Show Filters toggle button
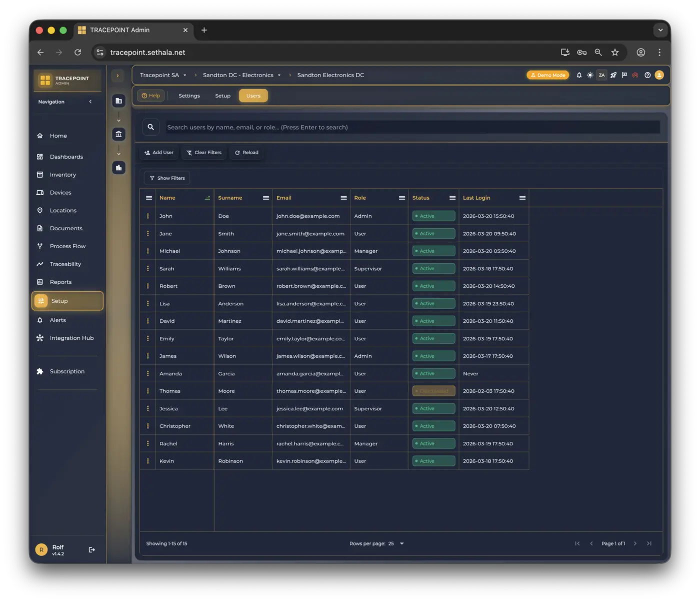The height and width of the screenshot is (602, 700). click(167, 178)
